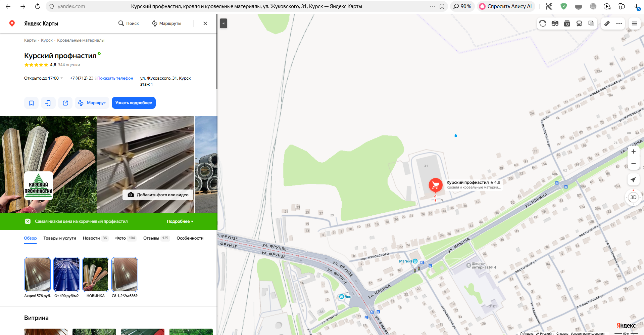This screenshot has width=644, height=335.
Task: Switch to the 'Отзывы' tab
Action: [151, 238]
